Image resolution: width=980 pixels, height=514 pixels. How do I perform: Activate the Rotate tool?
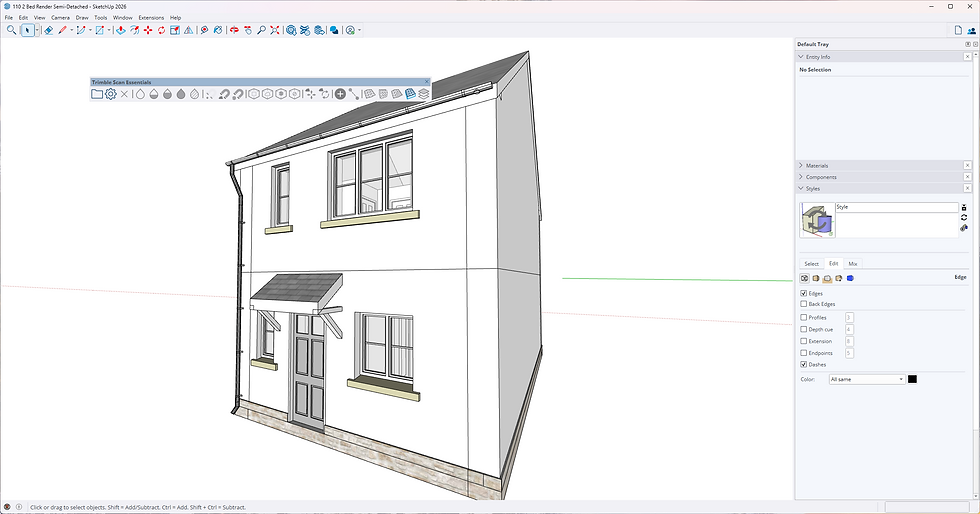[x=161, y=30]
